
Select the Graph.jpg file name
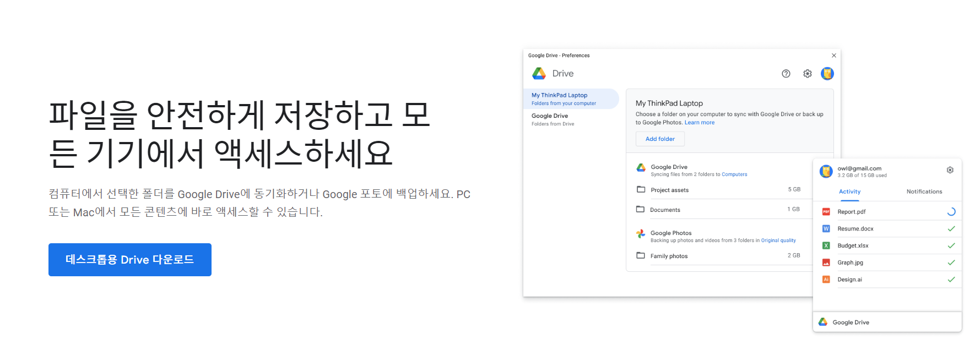(851, 263)
